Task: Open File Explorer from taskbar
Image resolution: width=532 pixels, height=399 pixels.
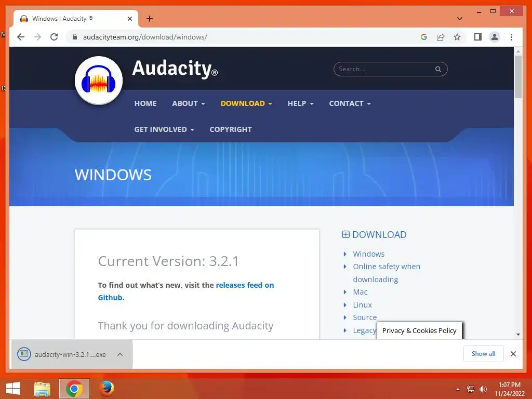Action: click(42, 389)
